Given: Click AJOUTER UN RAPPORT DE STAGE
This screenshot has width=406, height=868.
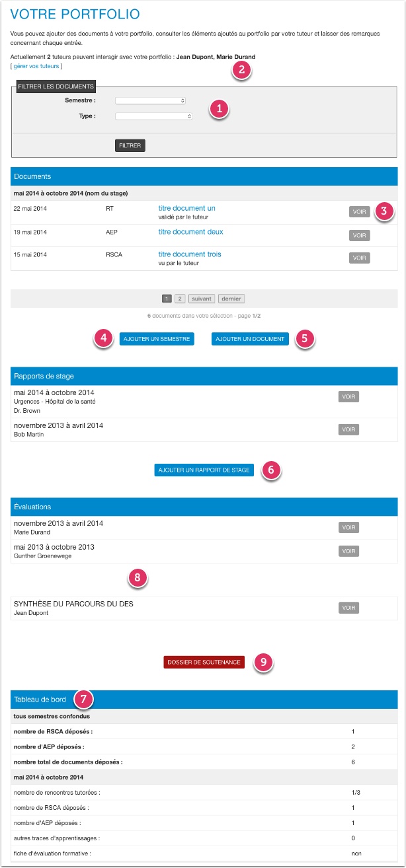Looking at the screenshot, I should click(x=204, y=470).
